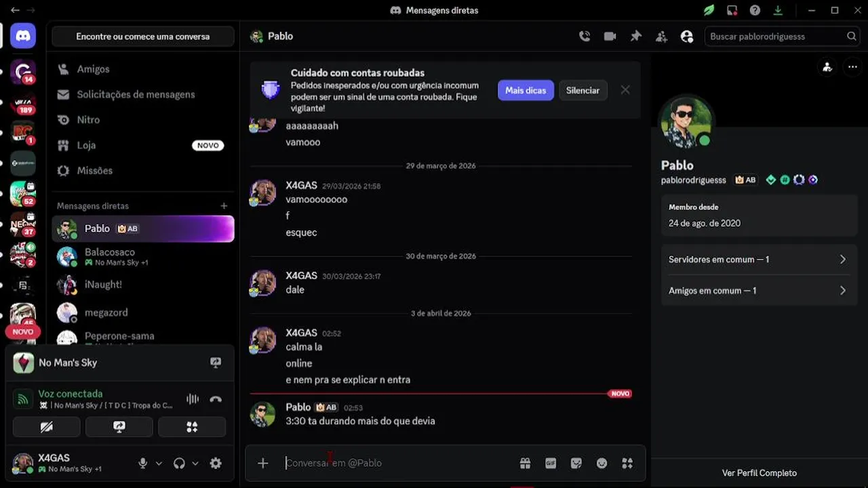
Task: Open server with 52 notifications badge
Action: pos(23,195)
